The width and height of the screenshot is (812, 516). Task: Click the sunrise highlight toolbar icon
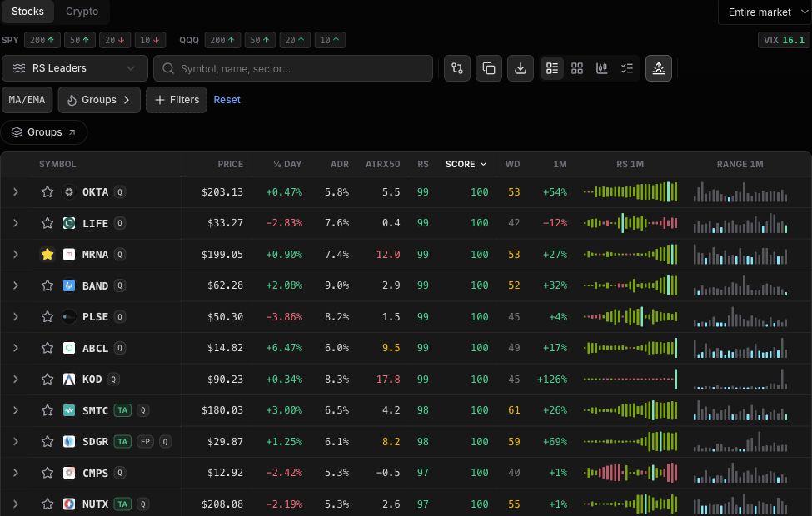click(x=659, y=68)
